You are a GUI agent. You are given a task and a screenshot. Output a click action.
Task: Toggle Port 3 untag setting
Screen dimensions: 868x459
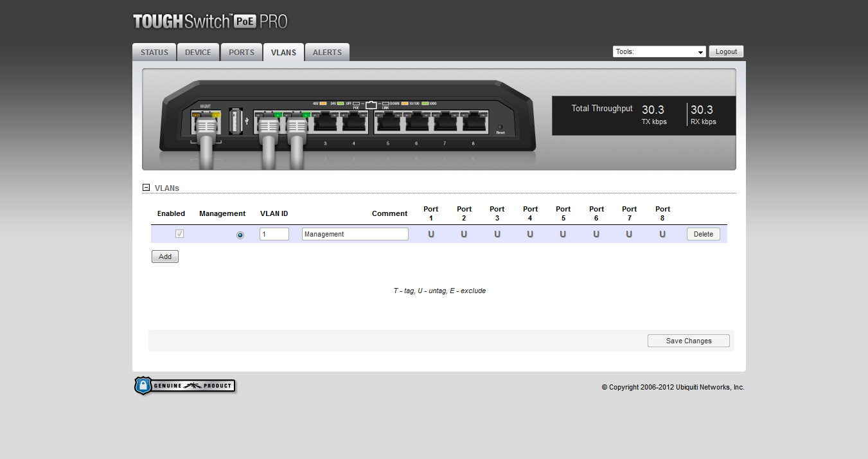click(497, 234)
